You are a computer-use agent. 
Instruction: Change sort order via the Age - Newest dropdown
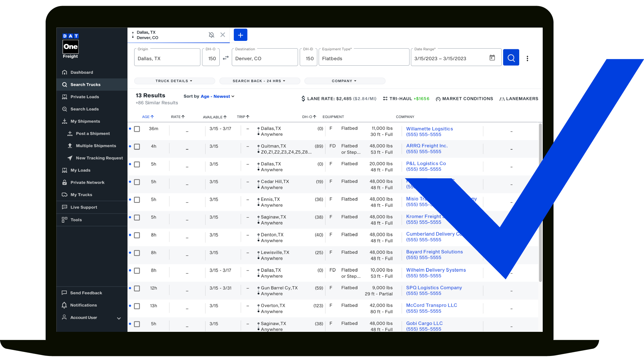pyautogui.click(x=217, y=97)
